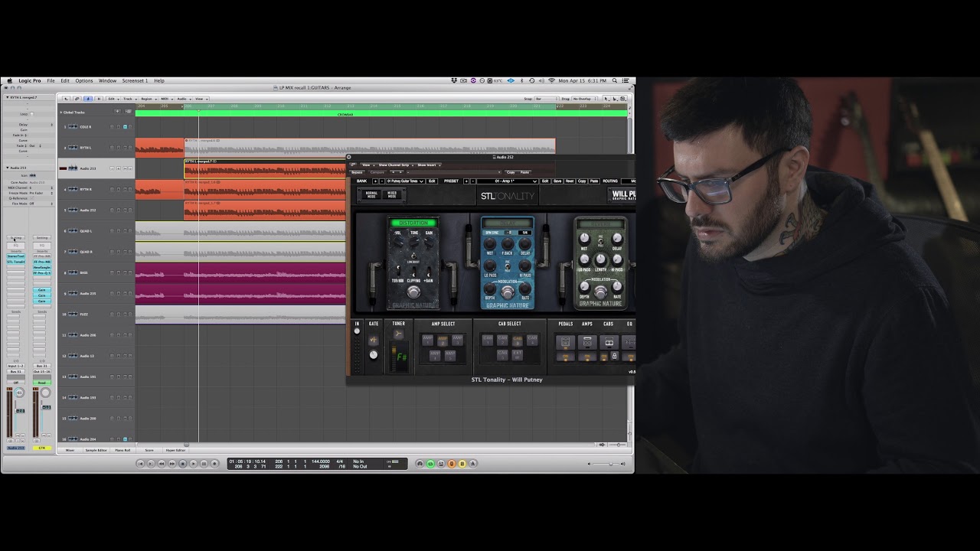The image size is (980, 551).
Task: Open the Pedals section view icon
Action: pos(565,342)
